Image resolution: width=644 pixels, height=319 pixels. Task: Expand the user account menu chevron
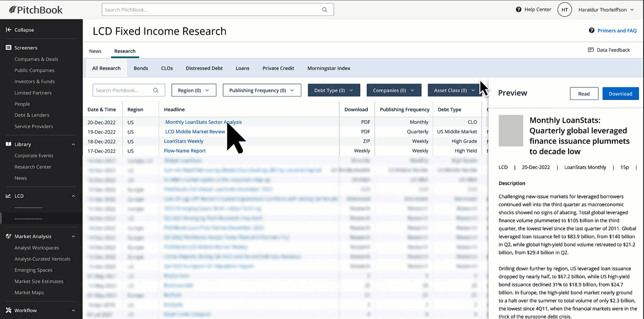[x=632, y=10]
